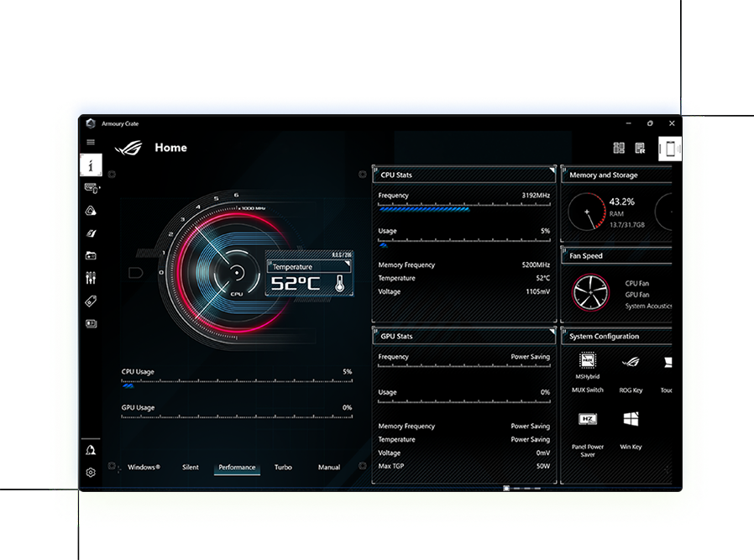The height and width of the screenshot is (560, 754).
Task: Click the '13.7/31.7GB' RAM value
Action: click(626, 225)
